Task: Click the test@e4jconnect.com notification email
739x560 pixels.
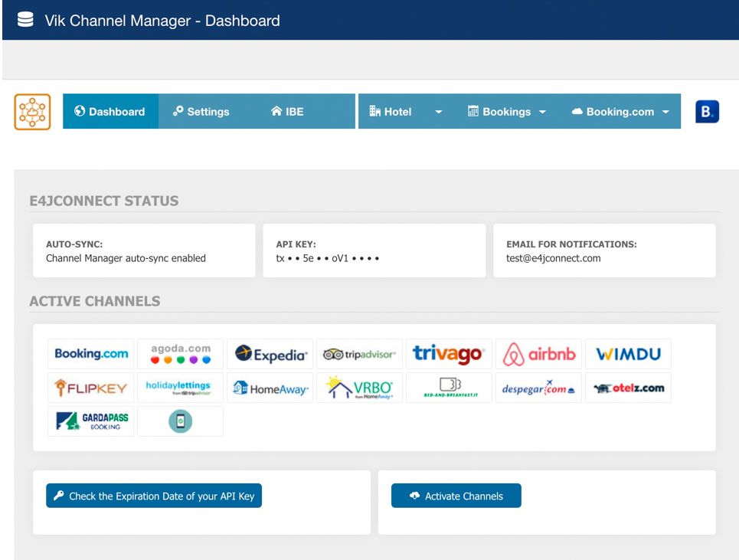Action: (554, 258)
